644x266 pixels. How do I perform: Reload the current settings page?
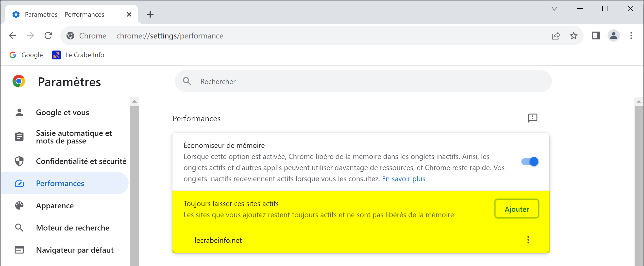(x=48, y=35)
